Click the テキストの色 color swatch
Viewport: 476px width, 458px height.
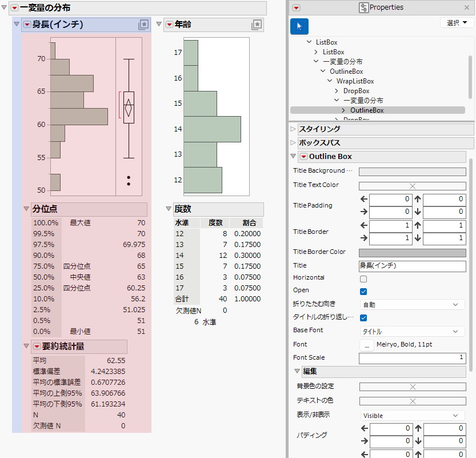point(413,401)
